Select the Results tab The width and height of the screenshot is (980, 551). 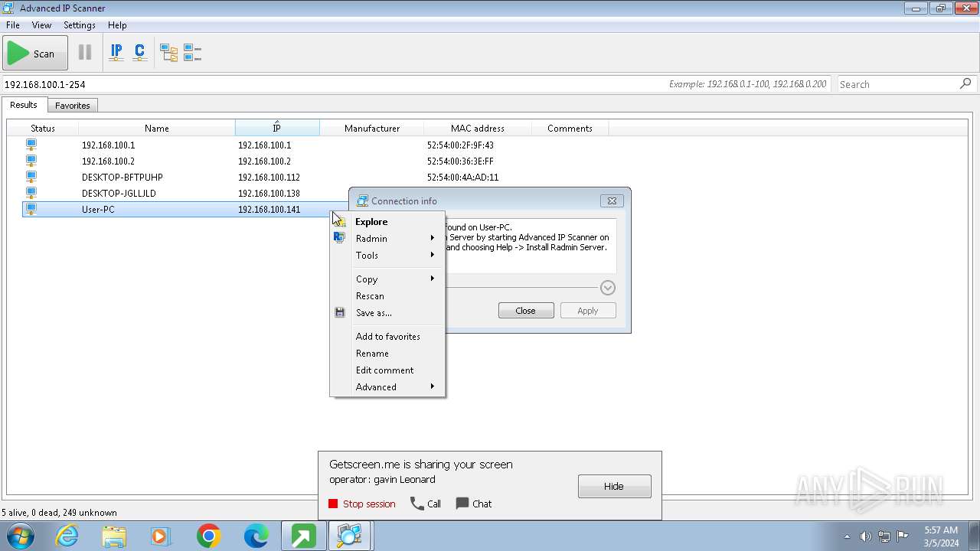pos(24,105)
